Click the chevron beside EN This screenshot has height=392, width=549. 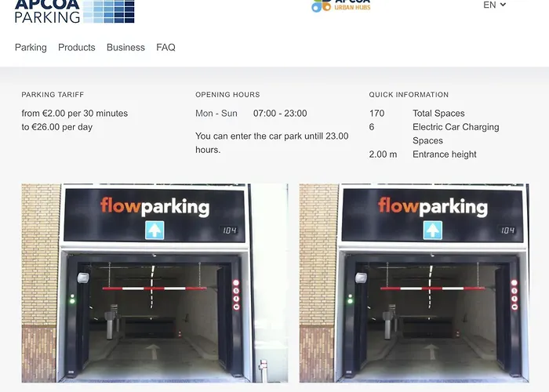click(x=503, y=5)
